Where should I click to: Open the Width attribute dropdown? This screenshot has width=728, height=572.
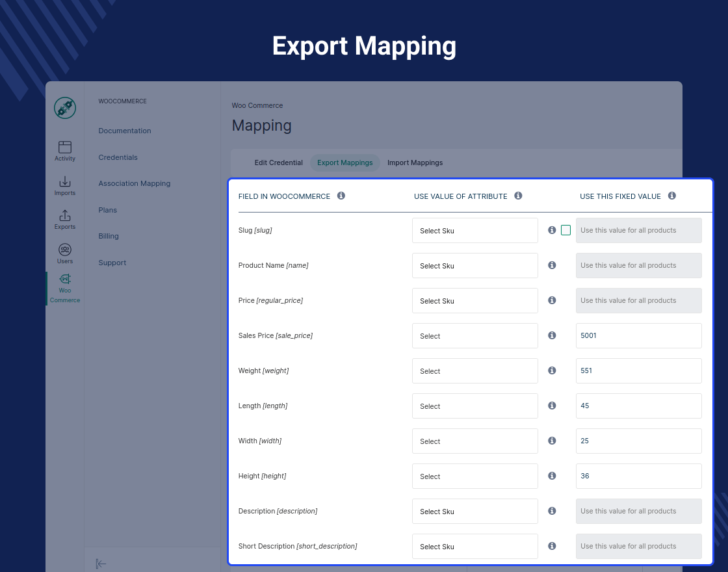point(475,441)
